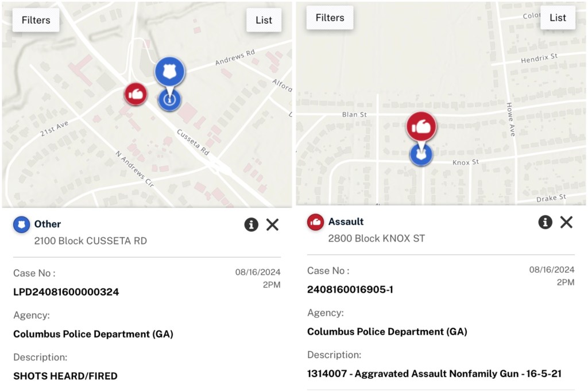Click the Hendrix St map label

(539, 58)
